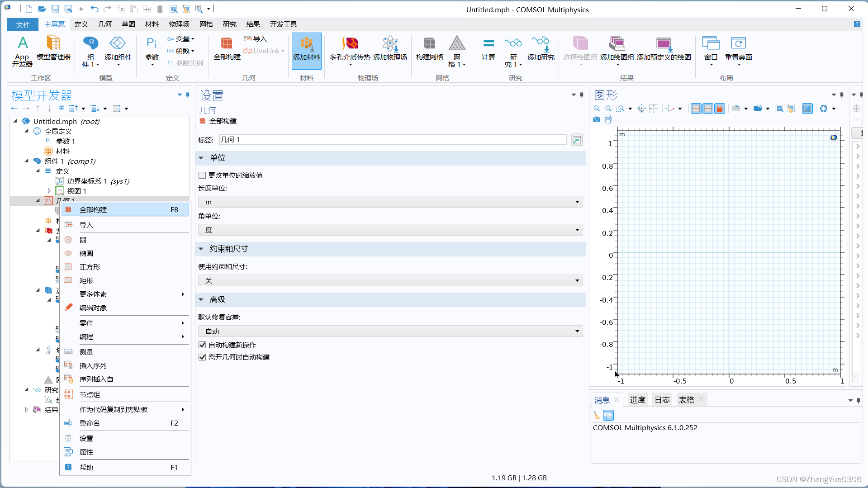Open the 文件 menu button
The width and height of the screenshot is (868, 488).
23,25
